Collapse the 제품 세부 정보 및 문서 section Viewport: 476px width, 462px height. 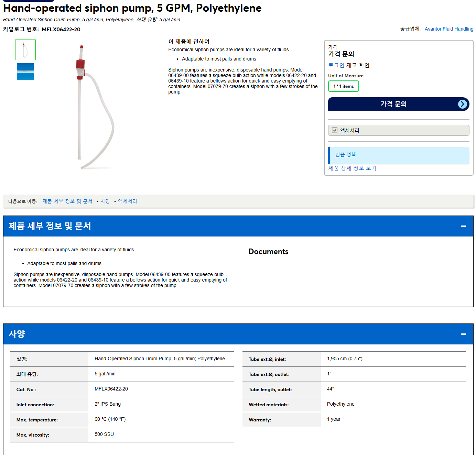[x=464, y=226]
